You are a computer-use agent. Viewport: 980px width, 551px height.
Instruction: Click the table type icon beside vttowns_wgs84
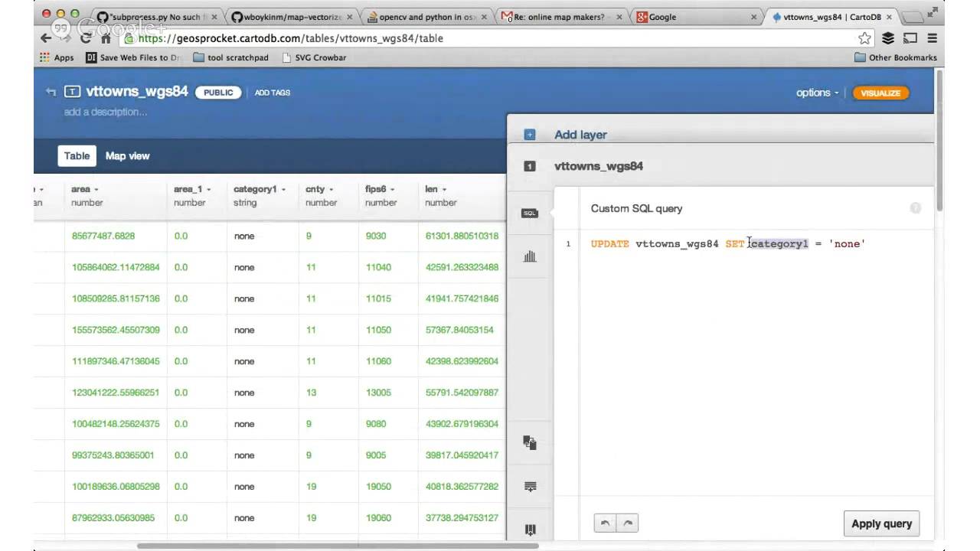[72, 92]
